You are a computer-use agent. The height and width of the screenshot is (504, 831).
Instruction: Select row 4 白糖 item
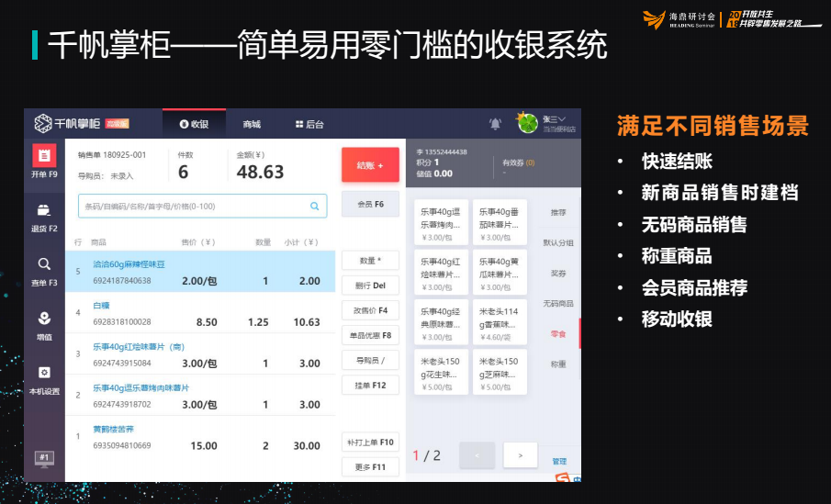click(x=200, y=313)
